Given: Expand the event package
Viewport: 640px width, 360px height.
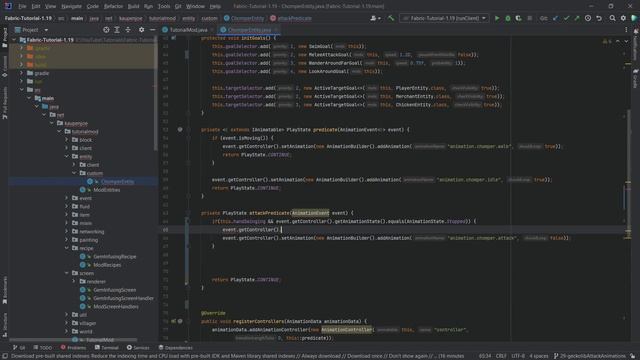Looking at the screenshot, I should pos(67,198).
